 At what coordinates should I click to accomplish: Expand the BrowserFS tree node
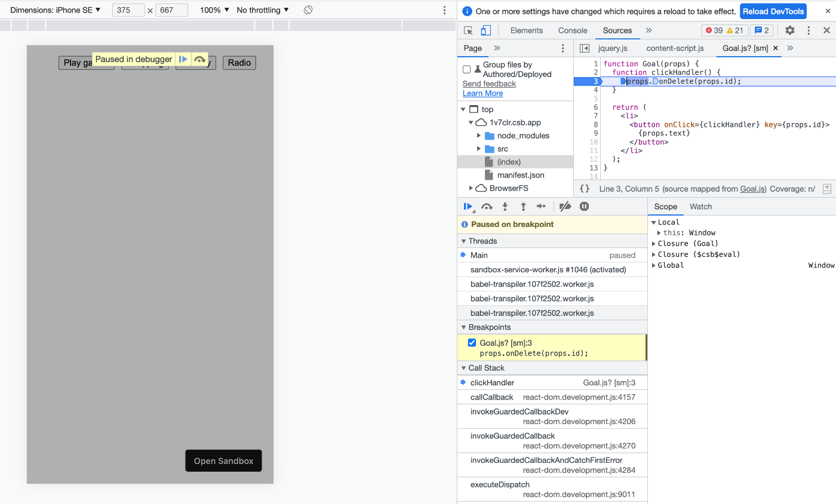tap(471, 188)
